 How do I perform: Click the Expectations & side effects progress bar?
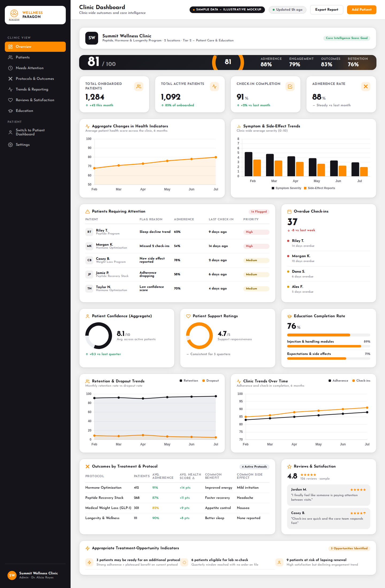pyautogui.click(x=329, y=359)
